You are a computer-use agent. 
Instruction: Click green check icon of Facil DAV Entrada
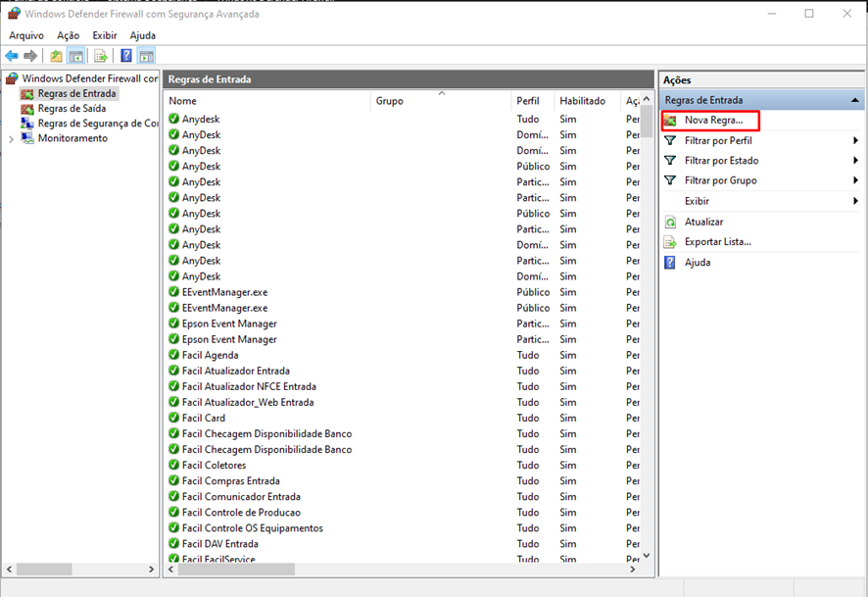[x=173, y=543]
